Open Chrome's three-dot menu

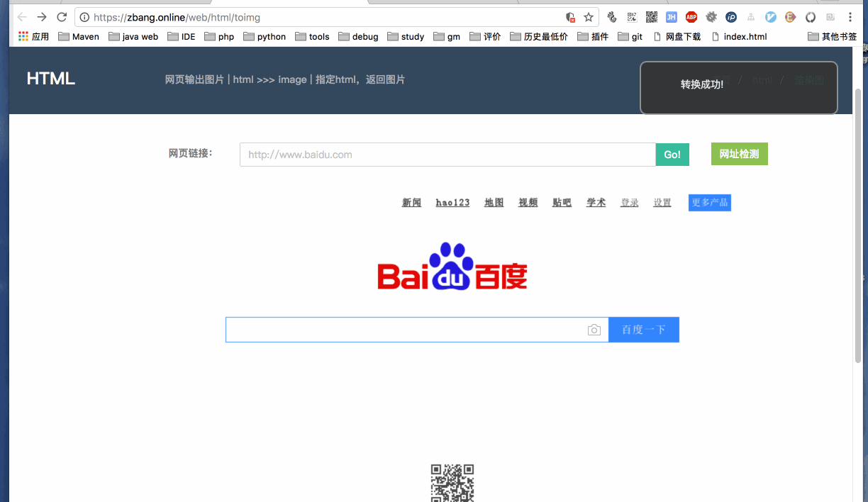[850, 17]
